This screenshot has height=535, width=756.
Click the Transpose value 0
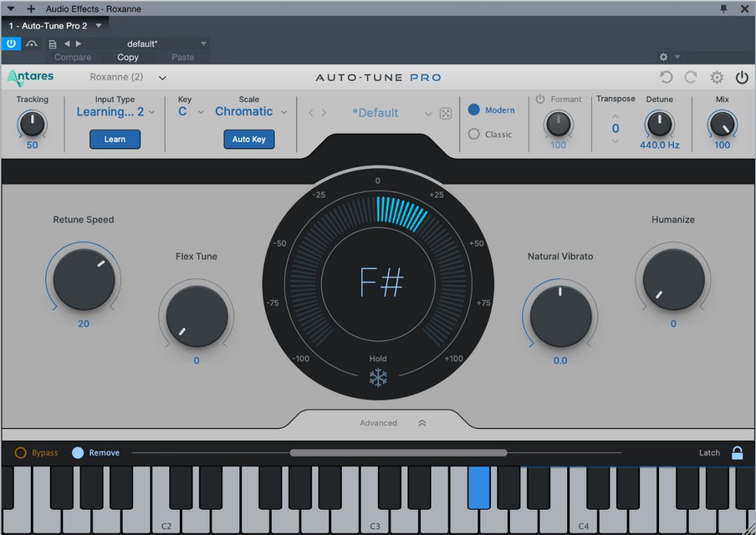(x=616, y=128)
